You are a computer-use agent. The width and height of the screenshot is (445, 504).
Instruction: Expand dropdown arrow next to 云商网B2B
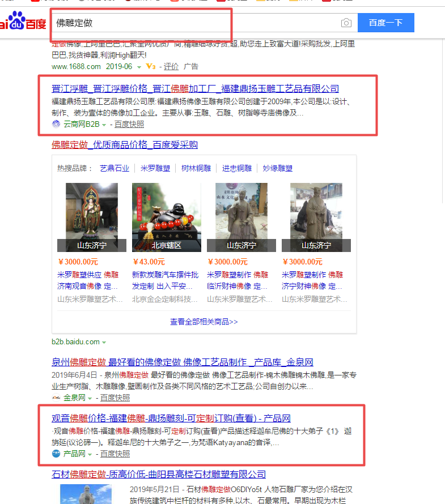[104, 125]
